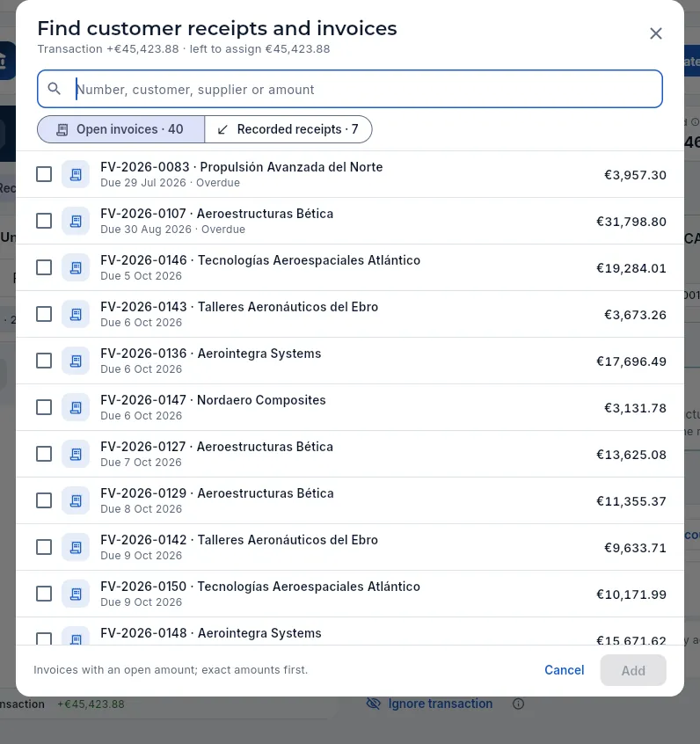
Task: Tick the FV-2026-0143 invoice checkbox
Action: (x=44, y=314)
